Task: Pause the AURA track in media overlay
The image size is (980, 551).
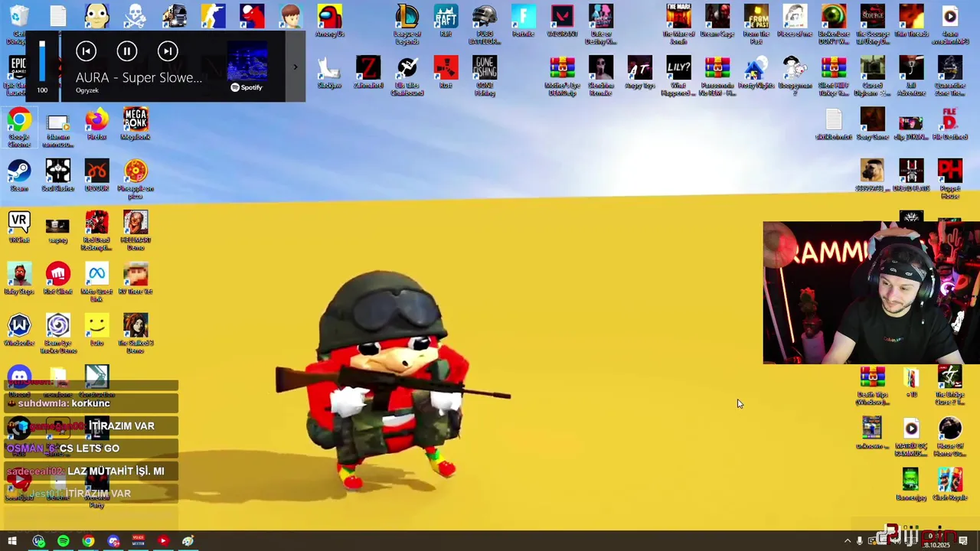Action: tap(127, 51)
